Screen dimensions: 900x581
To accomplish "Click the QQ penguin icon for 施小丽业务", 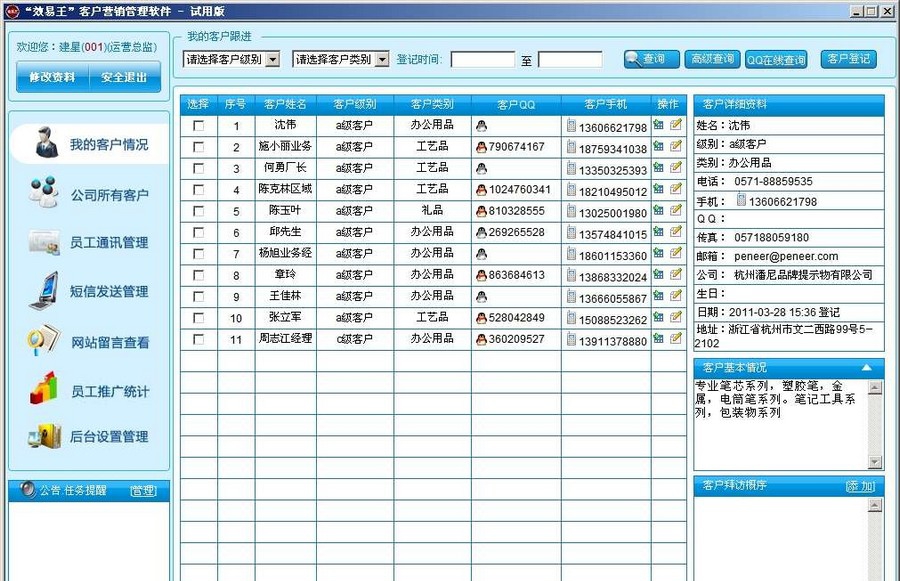I will click(x=481, y=146).
